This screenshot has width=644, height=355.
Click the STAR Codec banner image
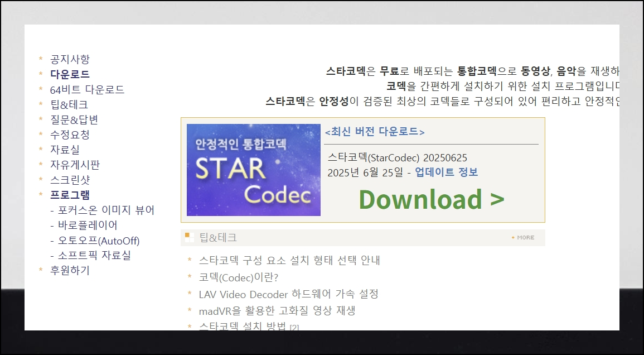(x=253, y=170)
